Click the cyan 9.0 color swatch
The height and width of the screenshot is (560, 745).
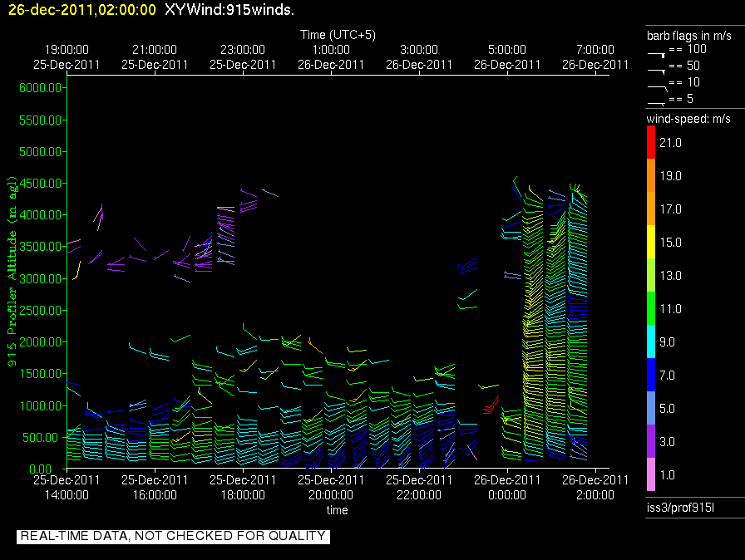(651, 341)
